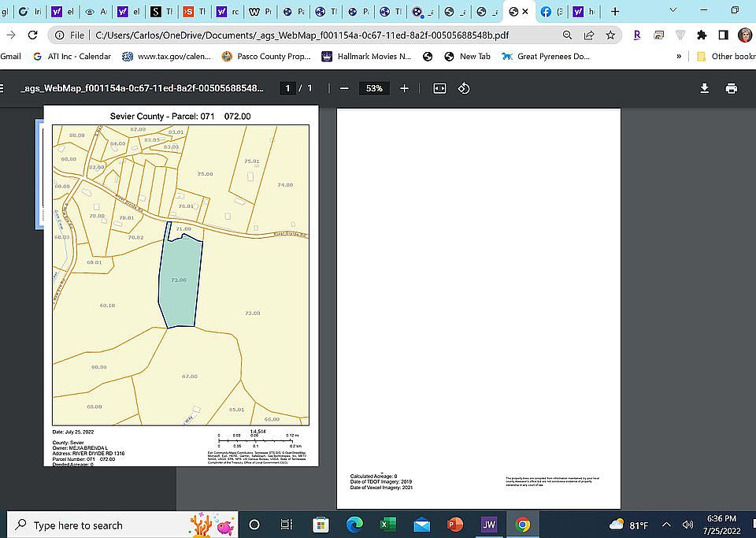The height and width of the screenshot is (538, 756).
Task: Click the zoom percentage field showing 53%
Action: [x=374, y=88]
